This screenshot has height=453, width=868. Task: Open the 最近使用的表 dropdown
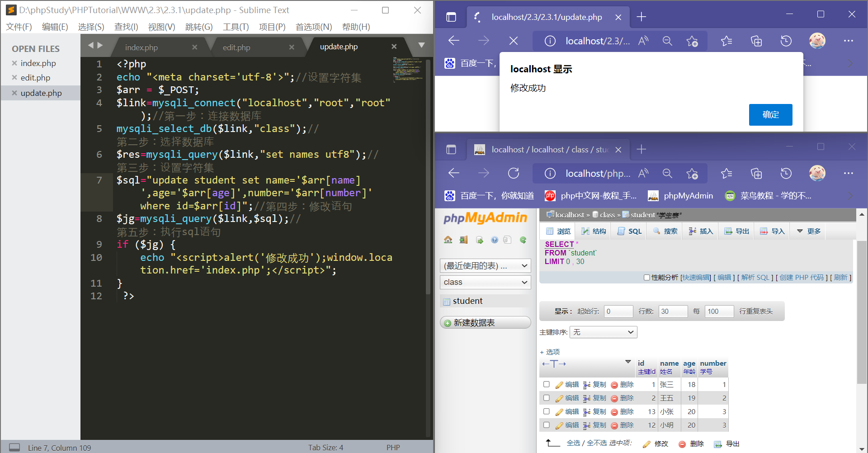(x=486, y=266)
